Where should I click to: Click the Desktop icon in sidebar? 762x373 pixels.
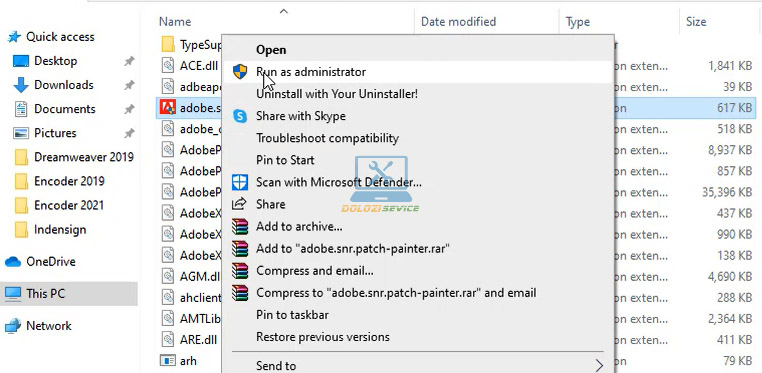(21, 61)
